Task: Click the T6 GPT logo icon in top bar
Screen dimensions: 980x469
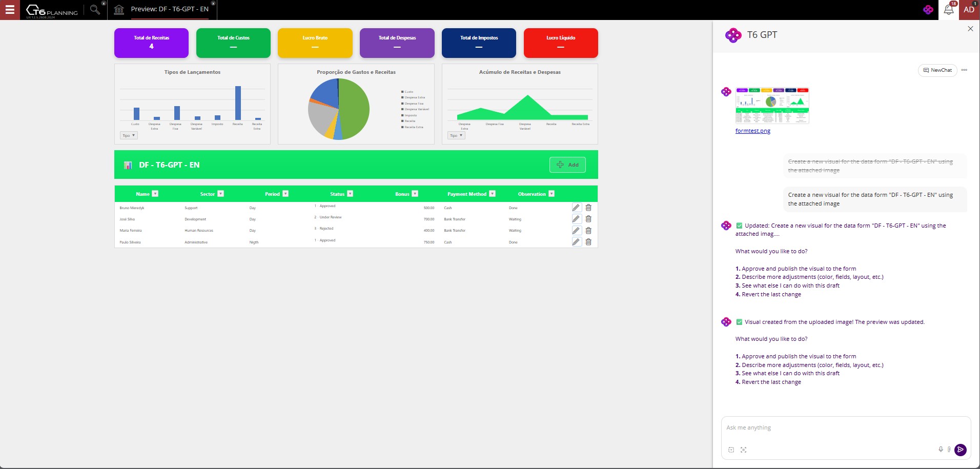Action: 928,10
